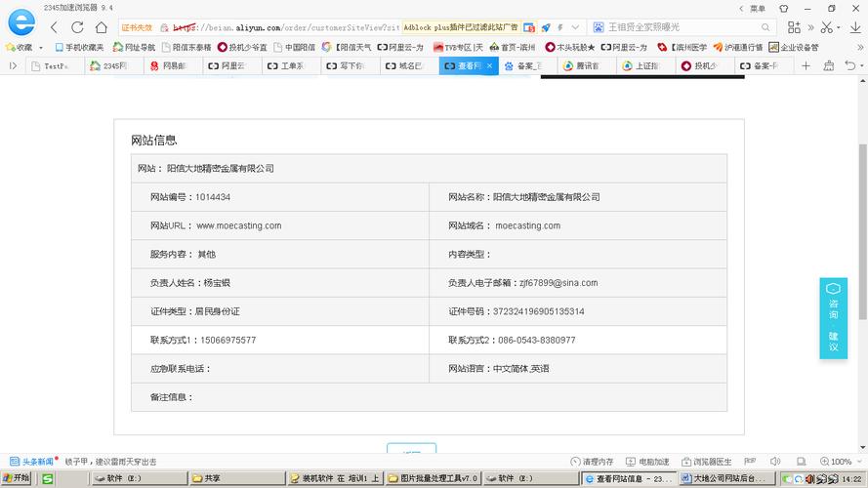868x488 pixels.
Task: Expand the 收藏 favorites dropdown
Action: (40, 47)
